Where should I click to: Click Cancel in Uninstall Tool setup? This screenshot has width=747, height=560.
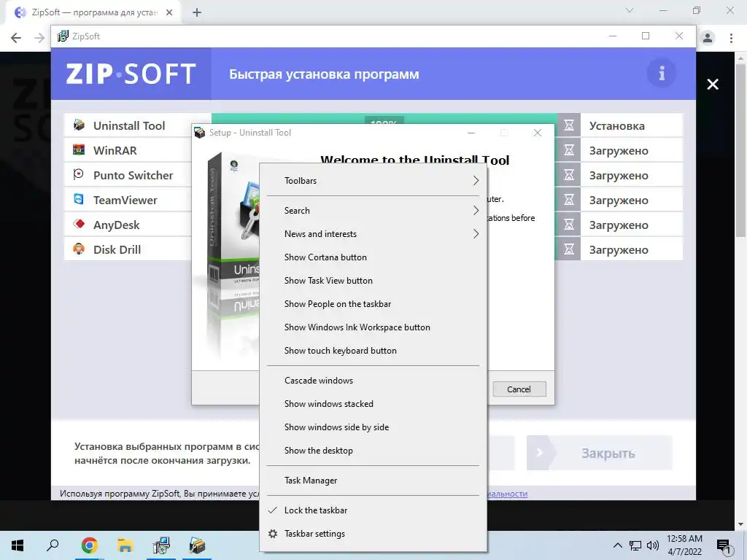pyautogui.click(x=519, y=389)
